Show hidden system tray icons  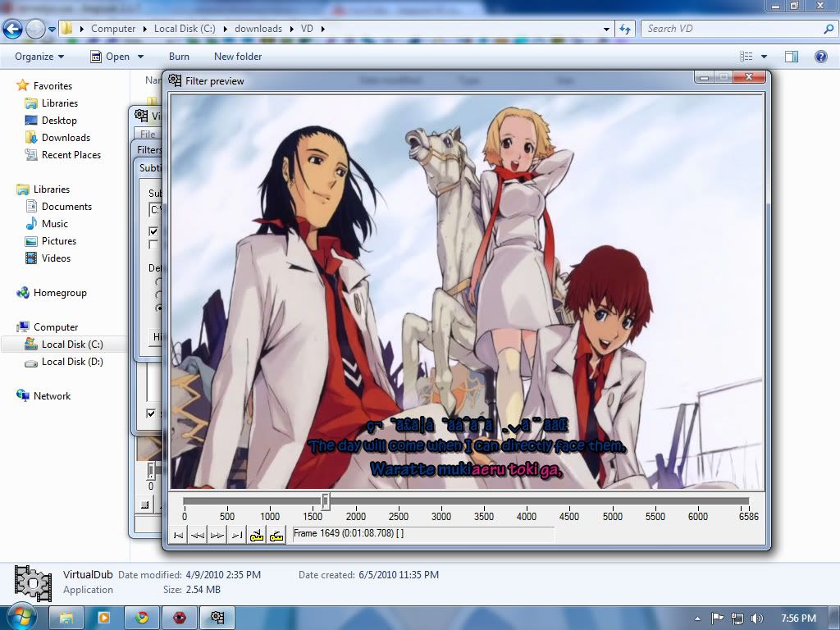pyautogui.click(x=697, y=619)
